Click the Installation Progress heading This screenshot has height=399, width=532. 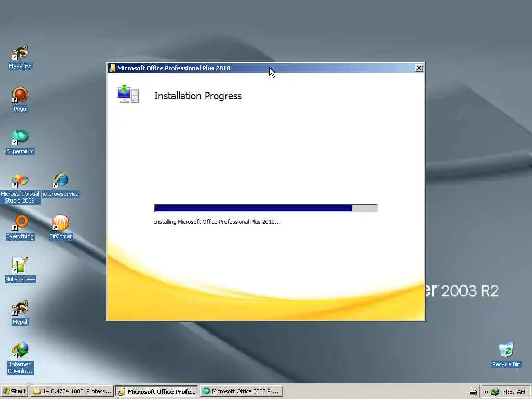click(198, 96)
